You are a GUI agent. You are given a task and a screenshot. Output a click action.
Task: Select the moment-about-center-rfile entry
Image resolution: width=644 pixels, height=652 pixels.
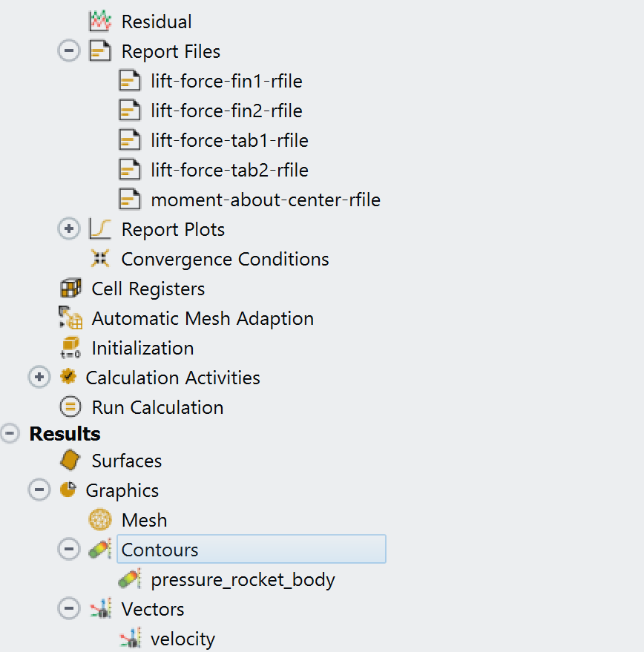pyautogui.click(x=265, y=200)
